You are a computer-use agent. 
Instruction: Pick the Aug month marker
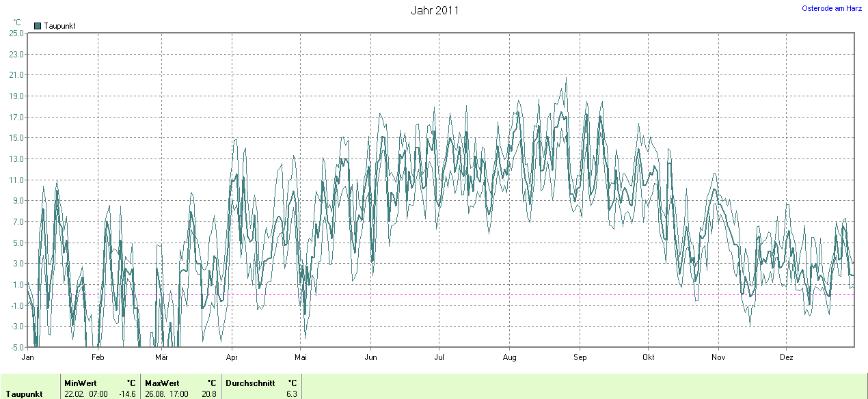tap(509, 357)
